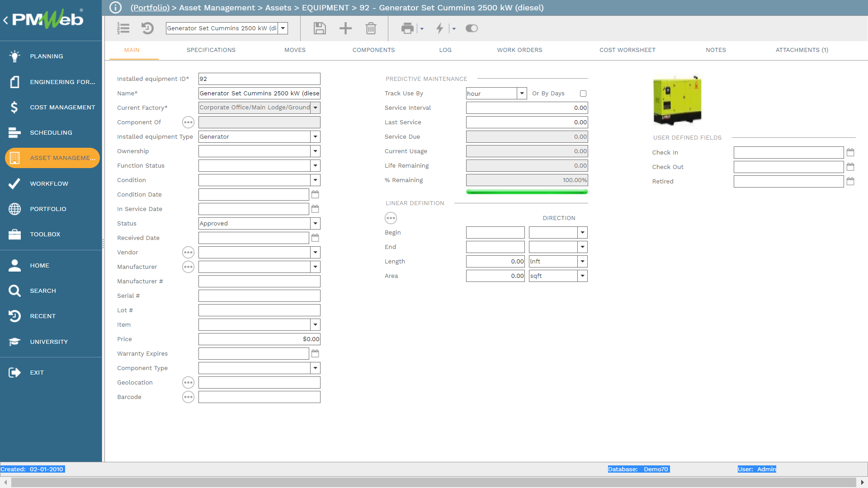Expand Track Use By hour dropdown
868x488 pixels.
[522, 94]
